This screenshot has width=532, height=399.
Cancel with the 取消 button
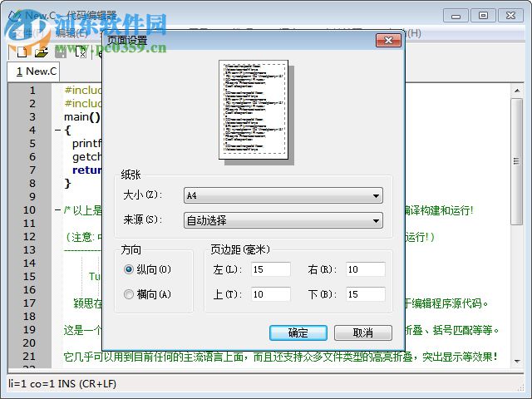363,332
